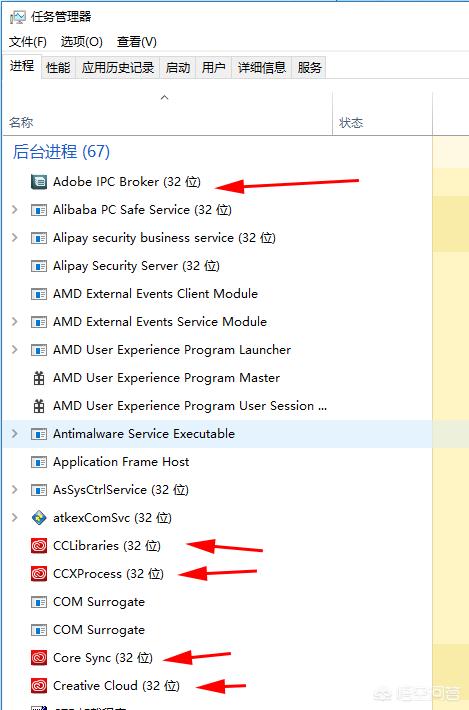Switch to the 性能 tab
Viewport: 469px width, 710px height.
coord(58,68)
